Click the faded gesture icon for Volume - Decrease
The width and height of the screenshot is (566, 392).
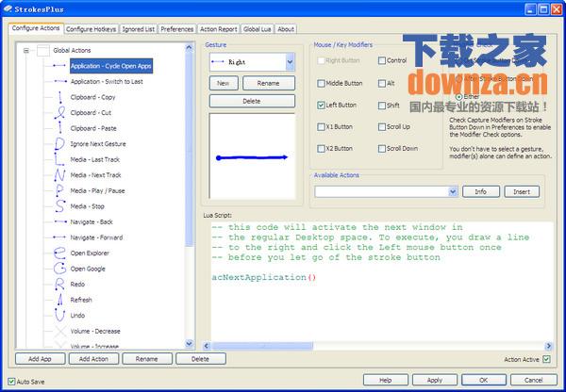point(60,331)
